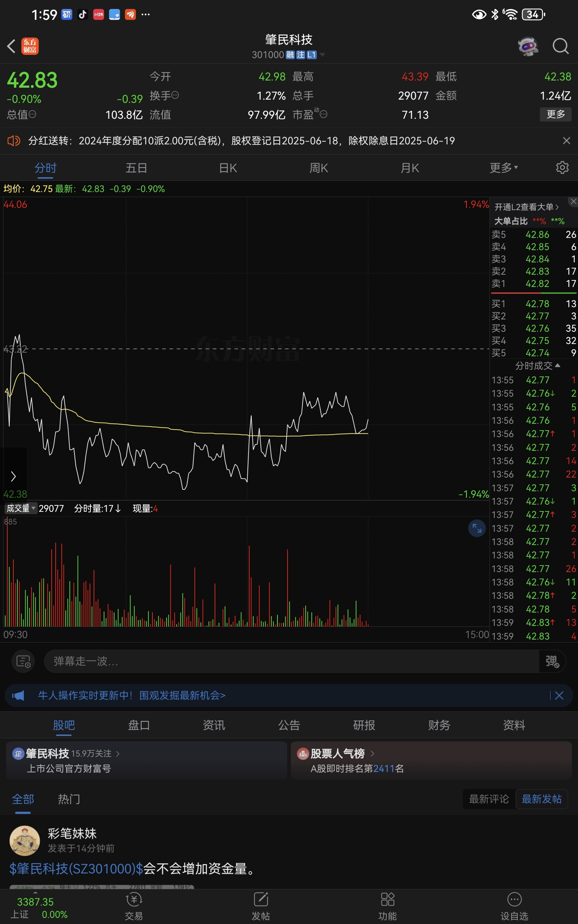
Task: Open 彩笔妹妹 user avatar
Action: (25, 841)
